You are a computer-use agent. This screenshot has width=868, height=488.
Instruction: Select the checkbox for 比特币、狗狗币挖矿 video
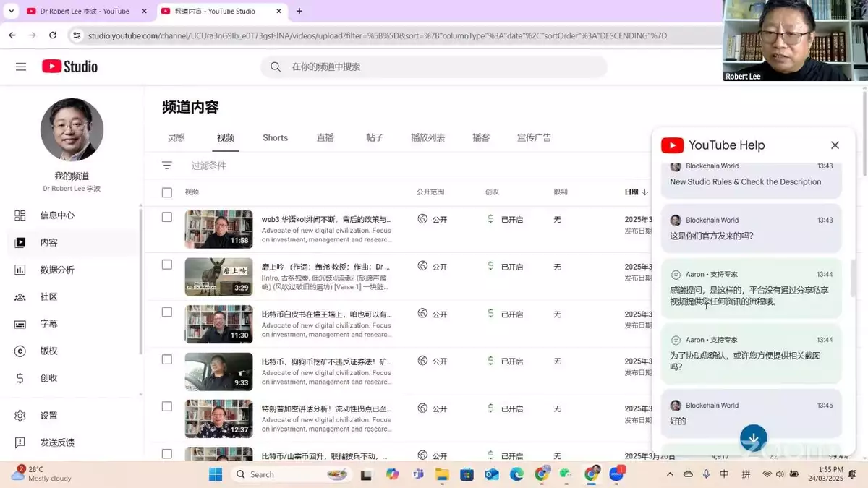[x=167, y=359]
